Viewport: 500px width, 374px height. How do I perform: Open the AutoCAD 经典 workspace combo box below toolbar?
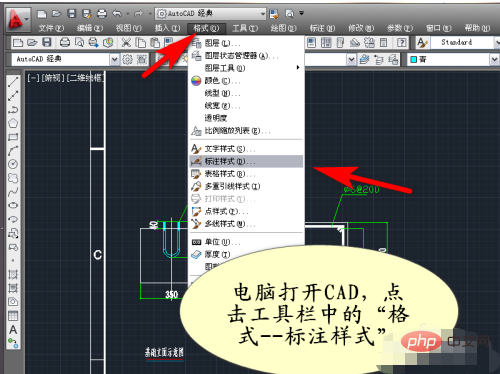pos(65,59)
